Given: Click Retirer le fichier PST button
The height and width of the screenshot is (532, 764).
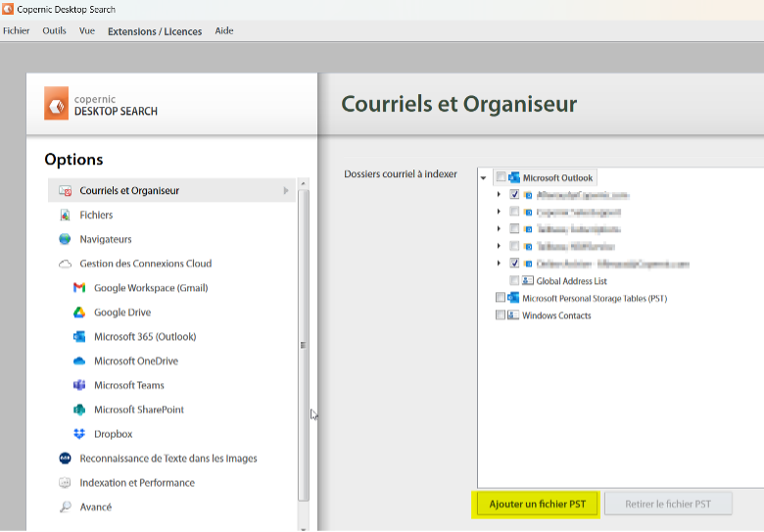Looking at the screenshot, I should [668, 505].
